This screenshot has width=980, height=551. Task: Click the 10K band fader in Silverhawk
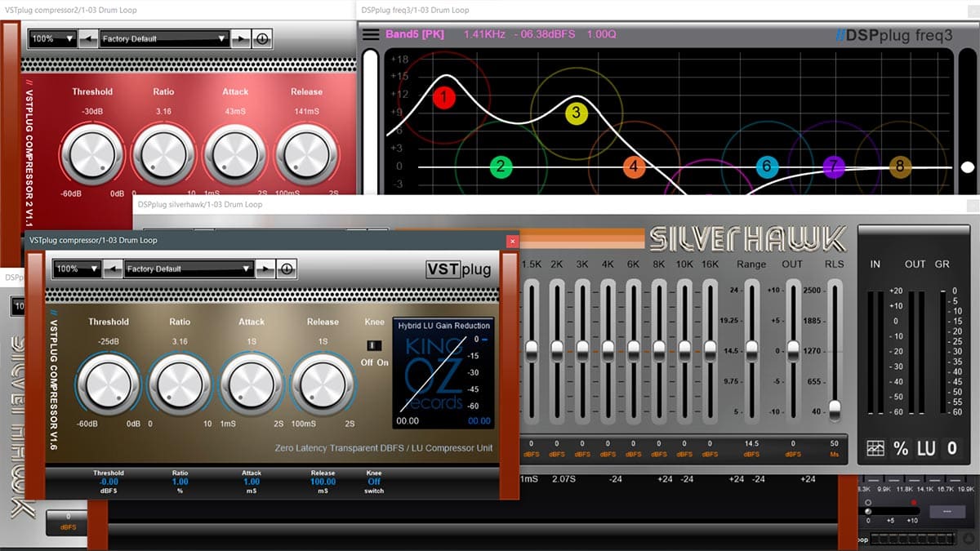pyautogui.click(x=684, y=349)
